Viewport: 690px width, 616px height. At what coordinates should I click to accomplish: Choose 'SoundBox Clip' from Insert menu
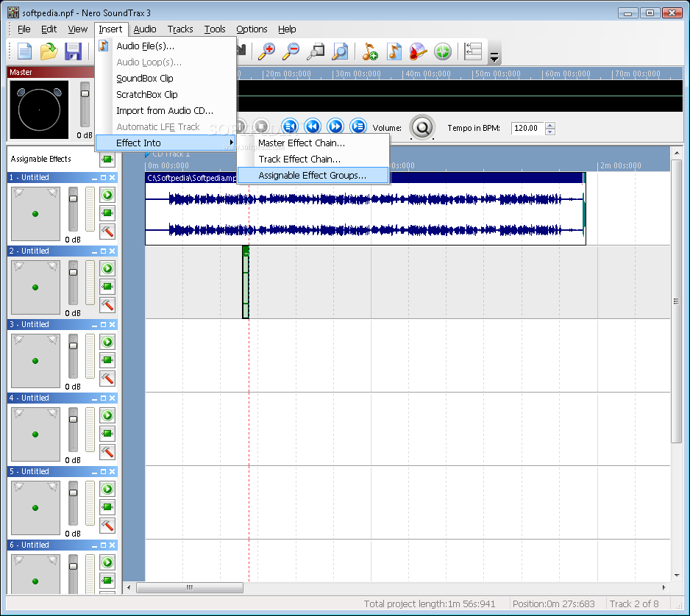(166, 78)
